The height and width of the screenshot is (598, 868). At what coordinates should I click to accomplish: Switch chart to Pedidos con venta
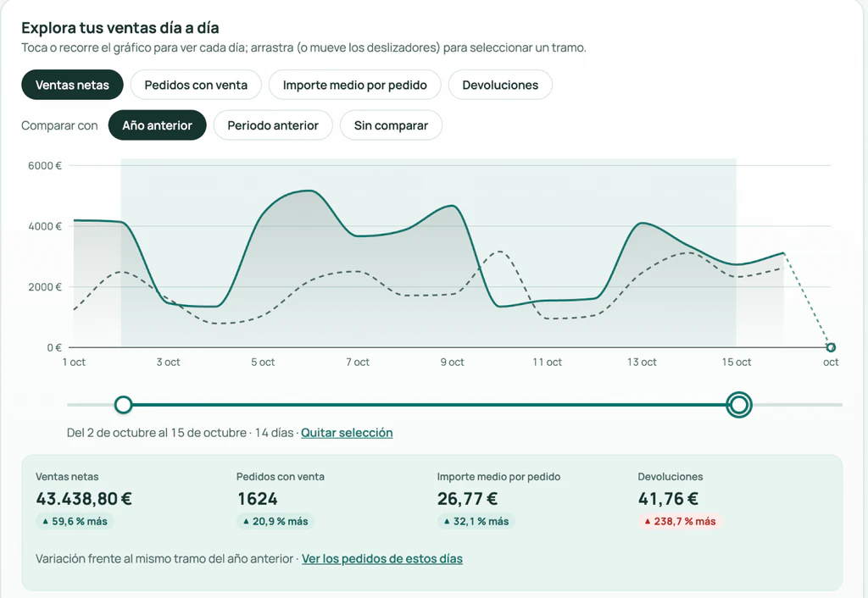[x=196, y=85]
